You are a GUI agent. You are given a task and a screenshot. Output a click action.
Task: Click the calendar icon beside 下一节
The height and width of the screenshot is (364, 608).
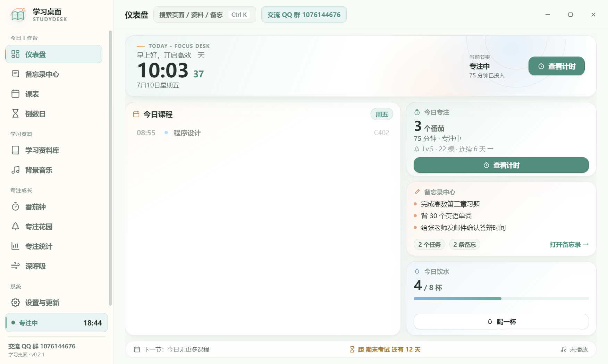(137, 349)
